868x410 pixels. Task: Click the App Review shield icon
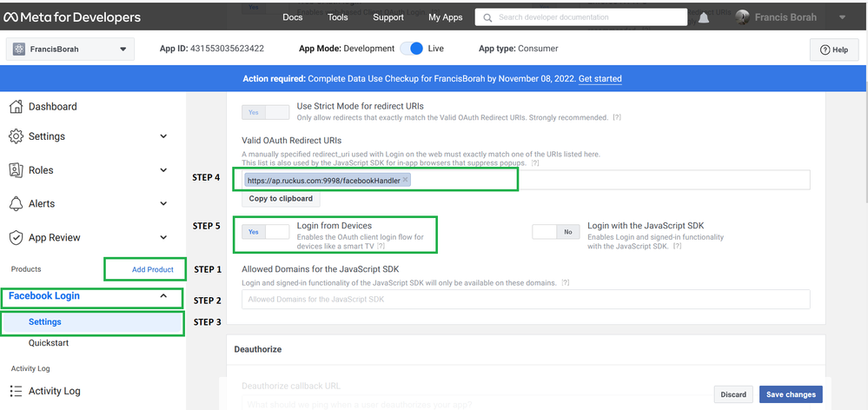point(16,238)
